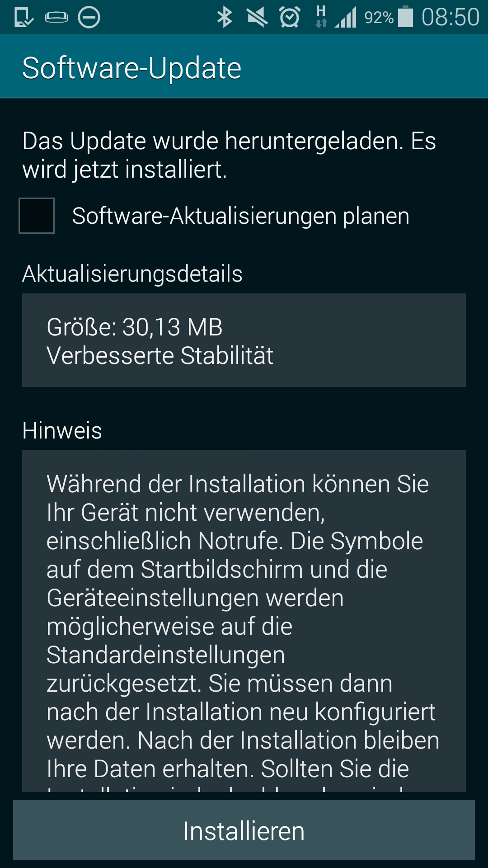The image size is (488, 868).
Task: Tap the 92% battery percentage text
Action: [x=379, y=18]
